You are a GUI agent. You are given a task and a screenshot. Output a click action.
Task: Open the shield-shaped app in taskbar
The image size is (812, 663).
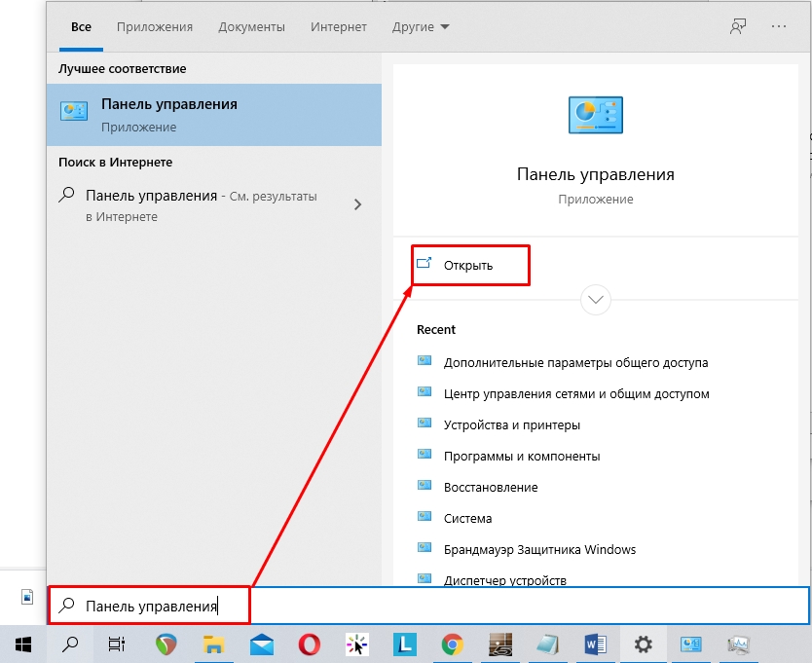point(166,645)
